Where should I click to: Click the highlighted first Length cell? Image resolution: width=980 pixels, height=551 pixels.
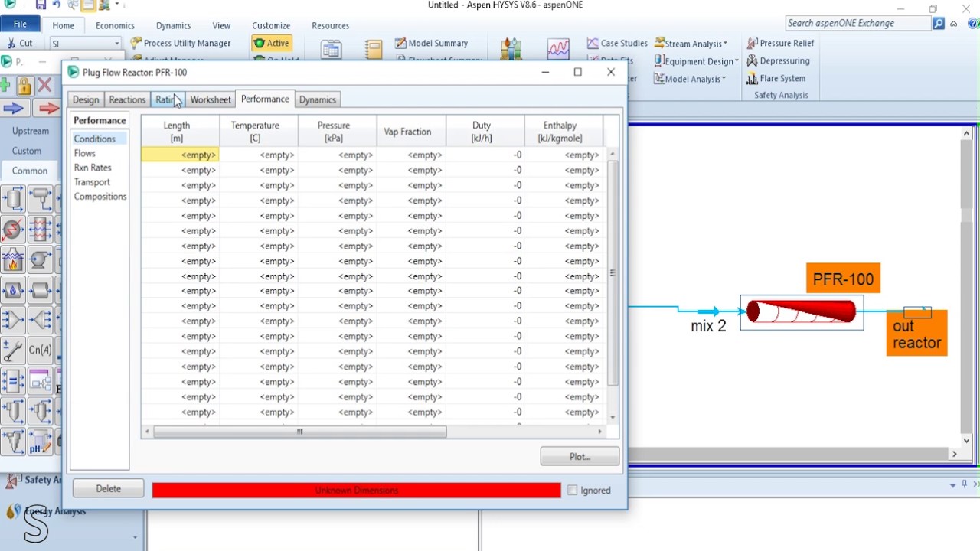(x=180, y=155)
